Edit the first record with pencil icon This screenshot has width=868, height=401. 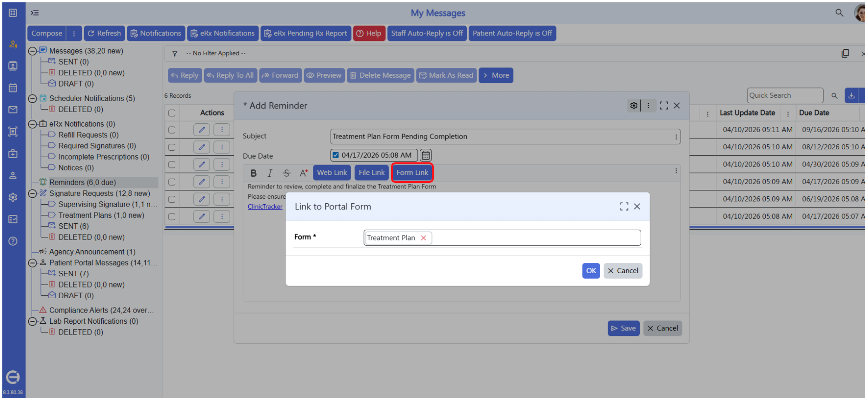[202, 130]
